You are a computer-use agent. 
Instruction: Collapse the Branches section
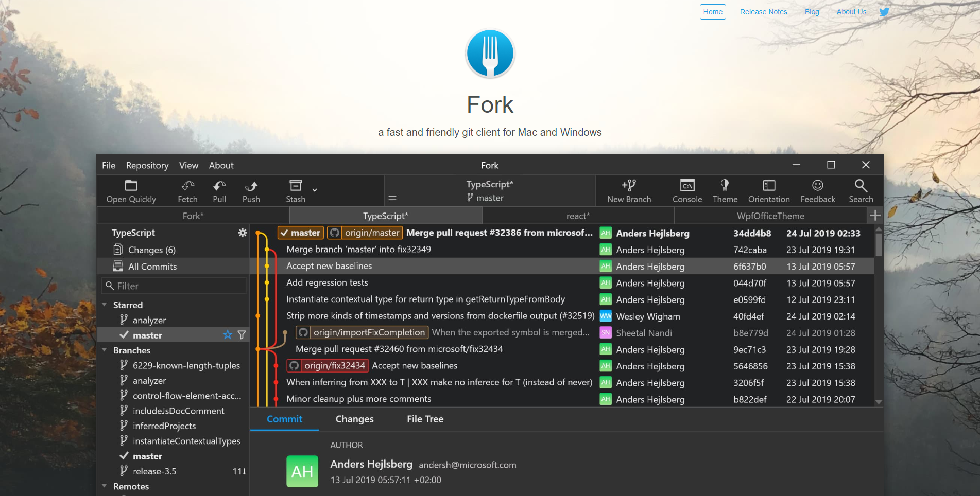(105, 350)
